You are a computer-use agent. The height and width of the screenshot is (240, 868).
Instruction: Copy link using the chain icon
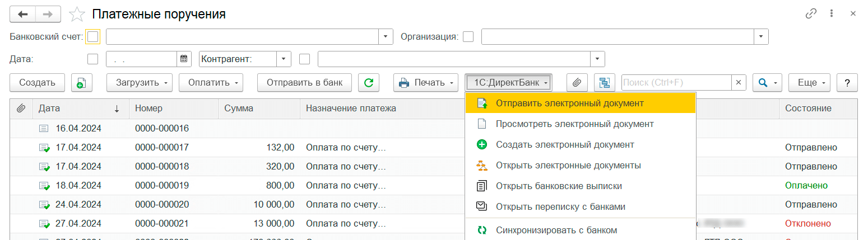pos(811,14)
